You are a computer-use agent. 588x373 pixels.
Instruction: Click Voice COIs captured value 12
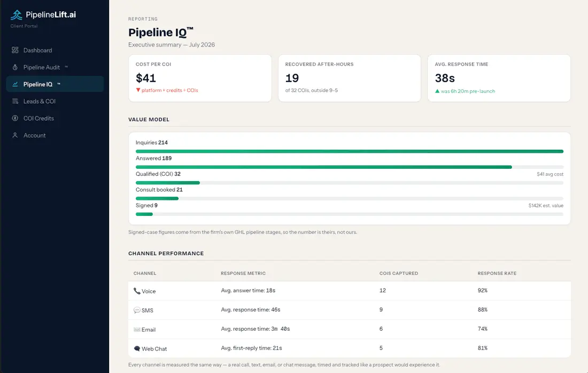383,291
